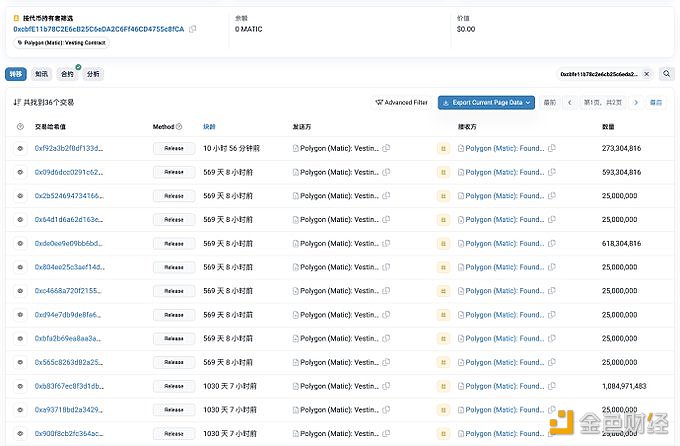View details eye icon for 0x804ee25c3aef14d
Viewport: 680px width, 446px height.
coord(20,267)
